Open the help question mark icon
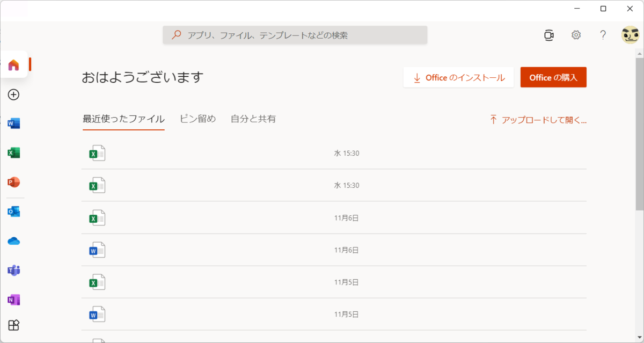The width and height of the screenshot is (644, 343). 603,35
